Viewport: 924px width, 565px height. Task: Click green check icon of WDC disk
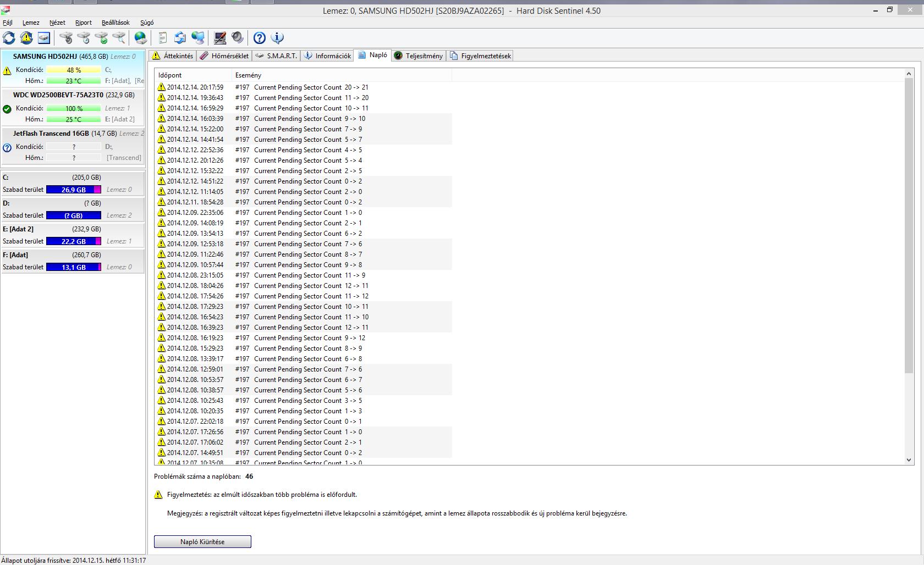pos(7,109)
